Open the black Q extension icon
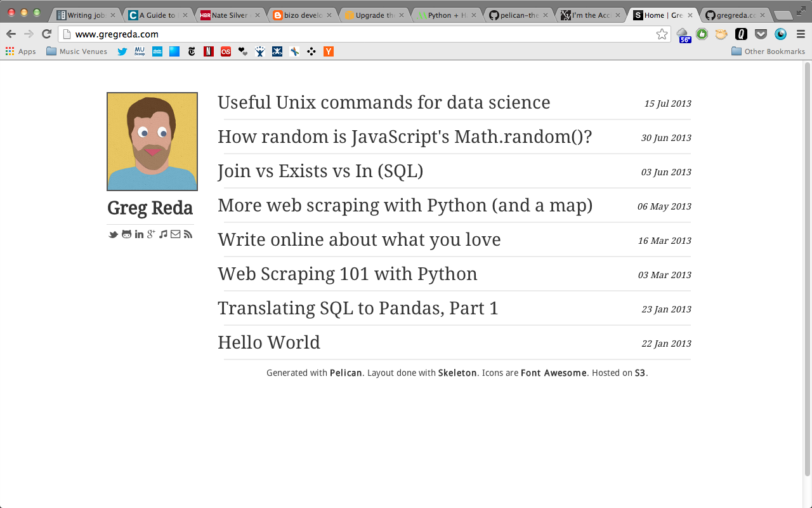The height and width of the screenshot is (508, 812). [x=741, y=34]
